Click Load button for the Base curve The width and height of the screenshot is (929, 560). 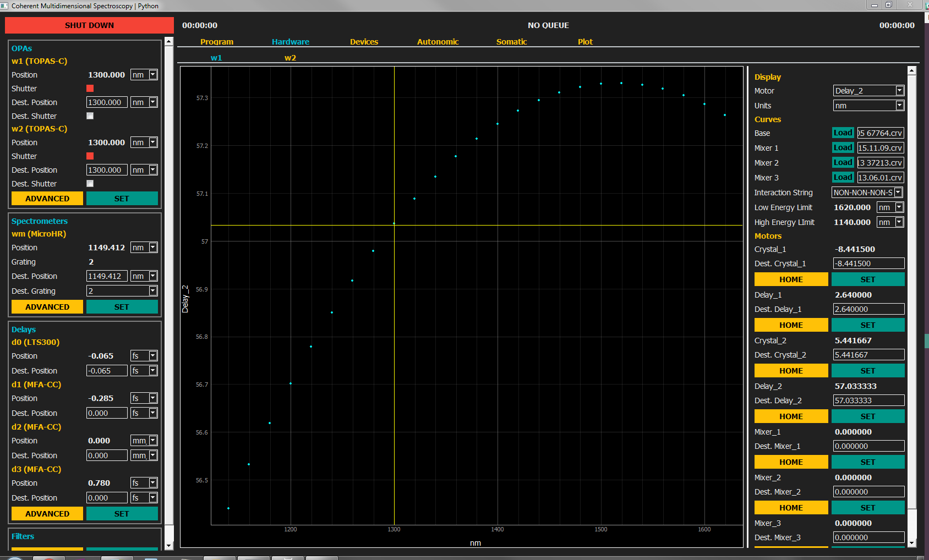pos(843,133)
